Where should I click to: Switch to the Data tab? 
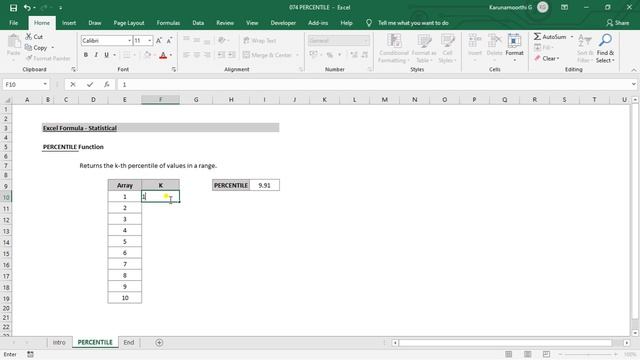click(x=198, y=23)
